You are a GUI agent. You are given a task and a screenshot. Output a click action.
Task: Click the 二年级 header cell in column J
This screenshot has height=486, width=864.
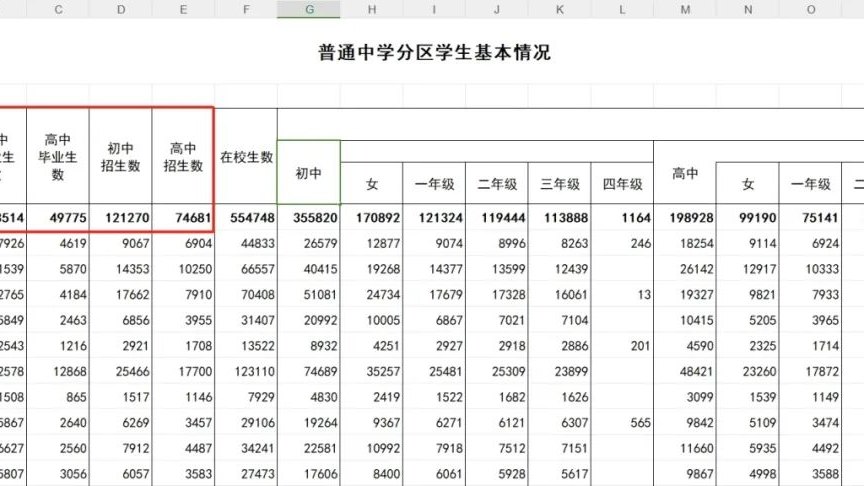click(x=497, y=183)
